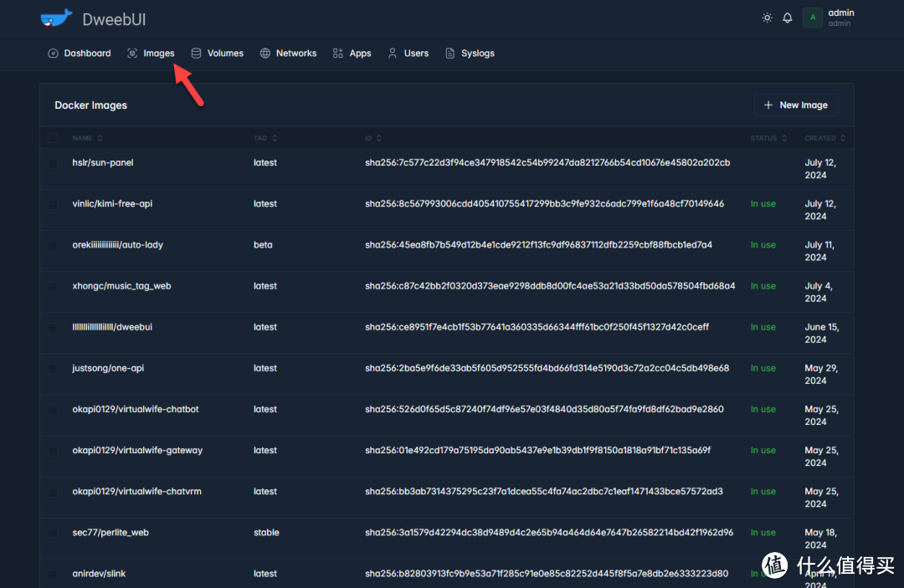Click the Volumes database icon

196,54
